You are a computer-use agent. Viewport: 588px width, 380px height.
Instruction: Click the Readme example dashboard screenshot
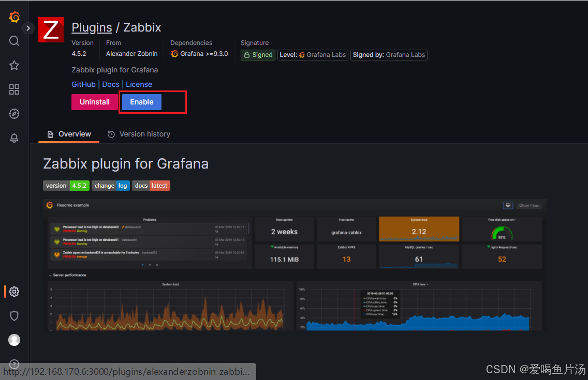click(x=295, y=265)
